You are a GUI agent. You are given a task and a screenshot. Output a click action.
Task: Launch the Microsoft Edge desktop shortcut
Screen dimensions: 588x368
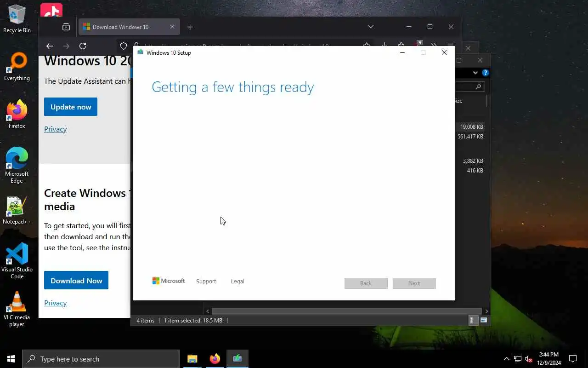coord(17,165)
